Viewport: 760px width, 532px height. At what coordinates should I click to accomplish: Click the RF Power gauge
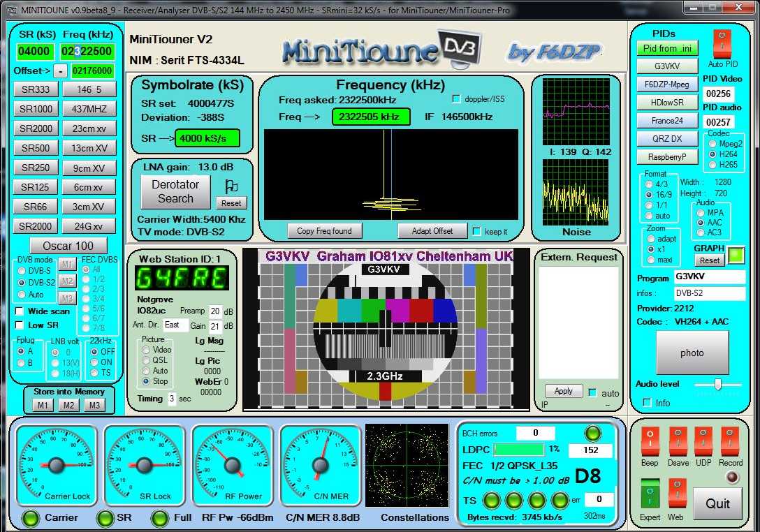click(x=232, y=466)
